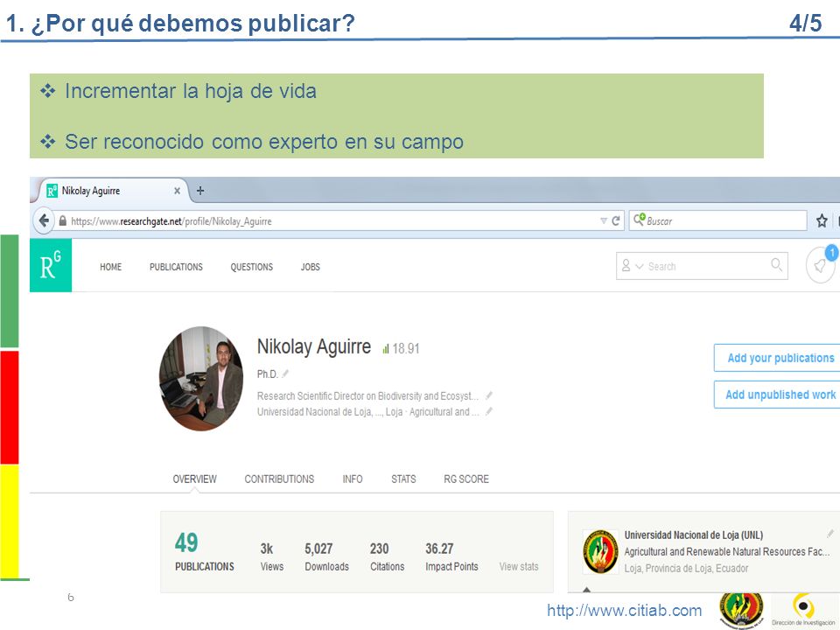Click Loja, Provincia de Loja, Ecuador text
This screenshot has width=840, height=630.
pyautogui.click(x=686, y=568)
